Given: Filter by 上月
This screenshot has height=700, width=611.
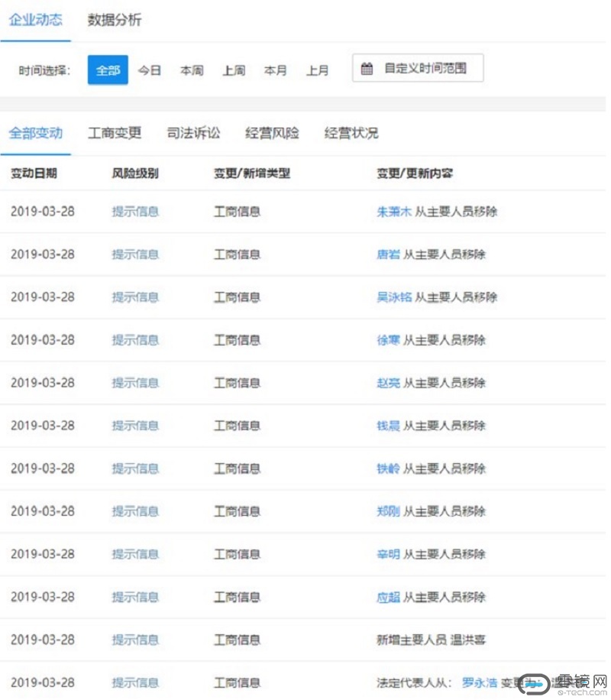Looking at the screenshot, I should pyautogui.click(x=318, y=70).
